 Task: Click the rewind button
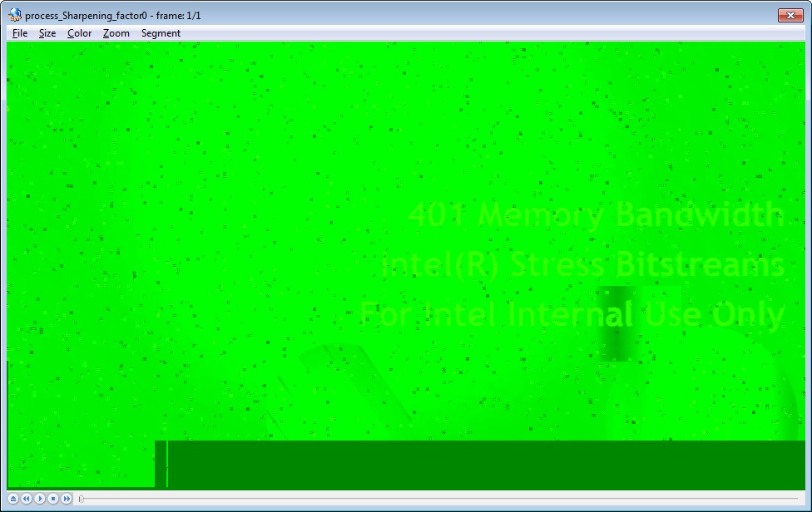point(27,499)
